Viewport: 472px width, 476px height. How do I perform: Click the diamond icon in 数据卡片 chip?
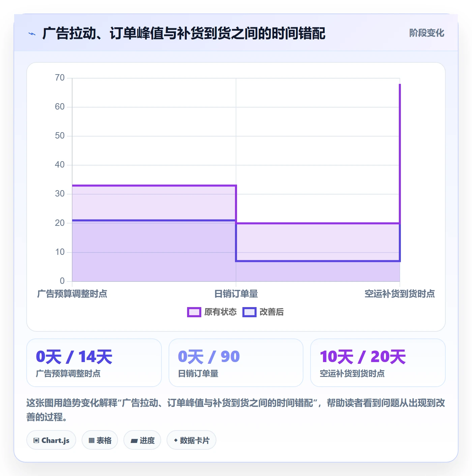pos(176,440)
